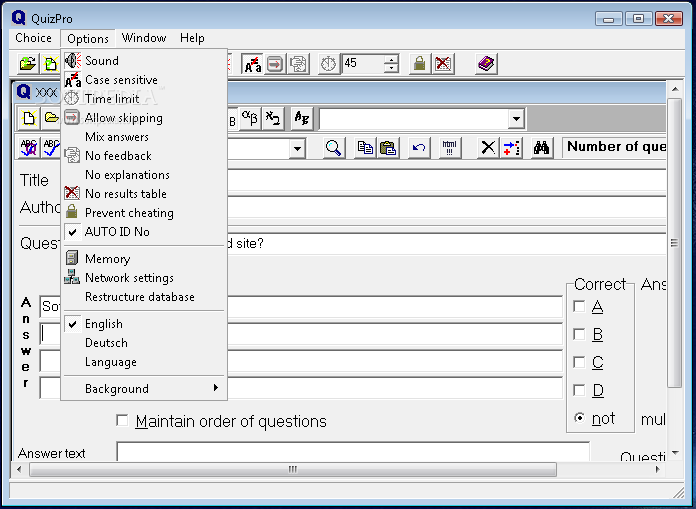The image size is (696, 509).
Task: Select Time limit in the Options menu
Action: pyautogui.click(x=144, y=99)
